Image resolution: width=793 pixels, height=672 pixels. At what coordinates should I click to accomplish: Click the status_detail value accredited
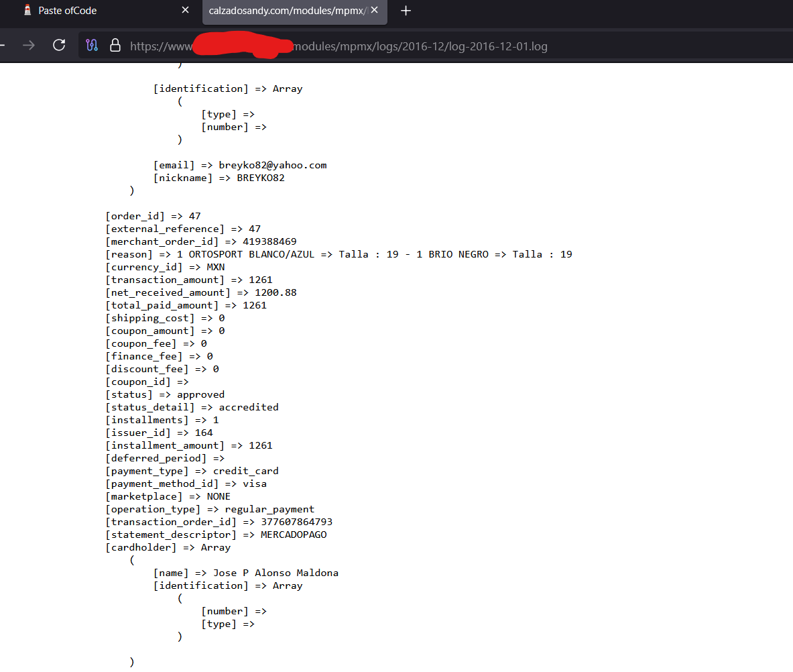pyautogui.click(x=248, y=407)
